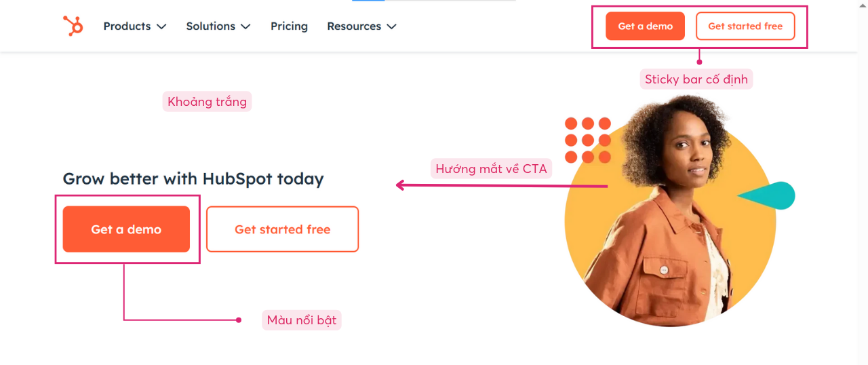Expand the Solutions dropdown chevron
This screenshot has height=365, width=868.
point(245,26)
